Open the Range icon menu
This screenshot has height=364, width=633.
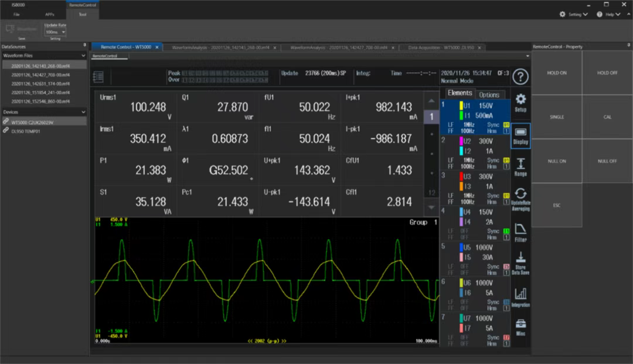tap(520, 167)
